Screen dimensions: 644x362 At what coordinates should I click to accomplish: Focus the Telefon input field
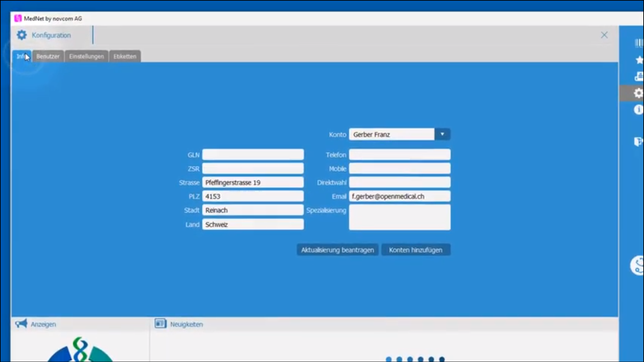coord(399,155)
